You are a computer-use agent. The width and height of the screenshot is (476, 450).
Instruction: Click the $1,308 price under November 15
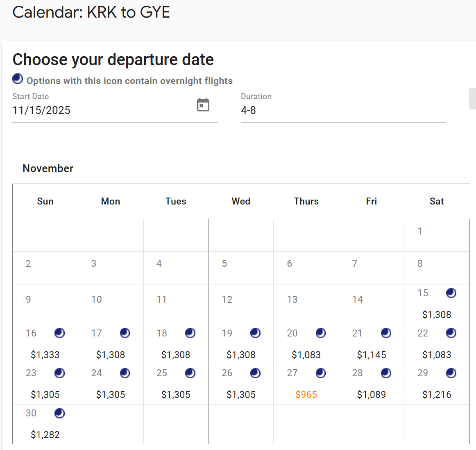click(437, 315)
